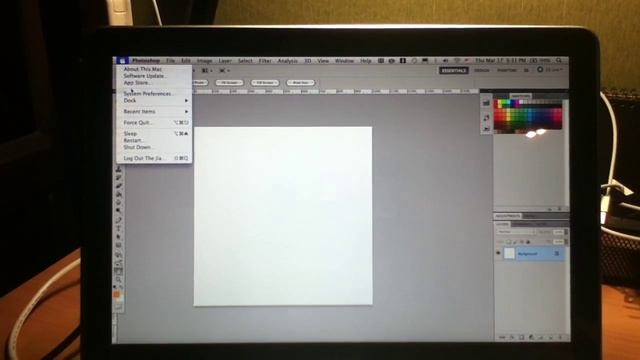Select the Zoom tool in toolbox
The height and width of the screenshot is (360, 640).
(x=118, y=280)
